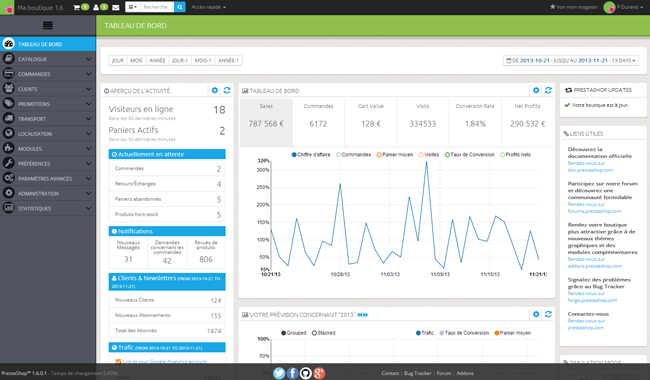
Task: Click the Paramètres avancés gears icon
Action: click(x=8, y=178)
